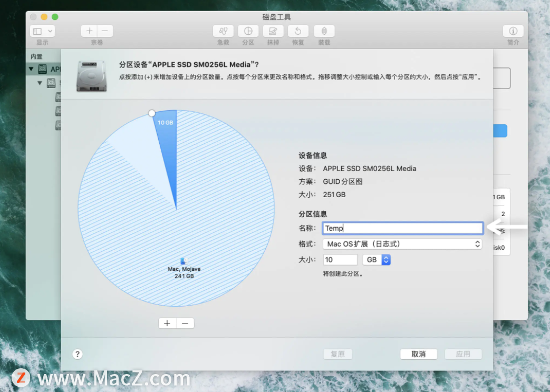The image size is (550, 392).
Task: Open the sidebar display (显示) view button
Action: 42,31
